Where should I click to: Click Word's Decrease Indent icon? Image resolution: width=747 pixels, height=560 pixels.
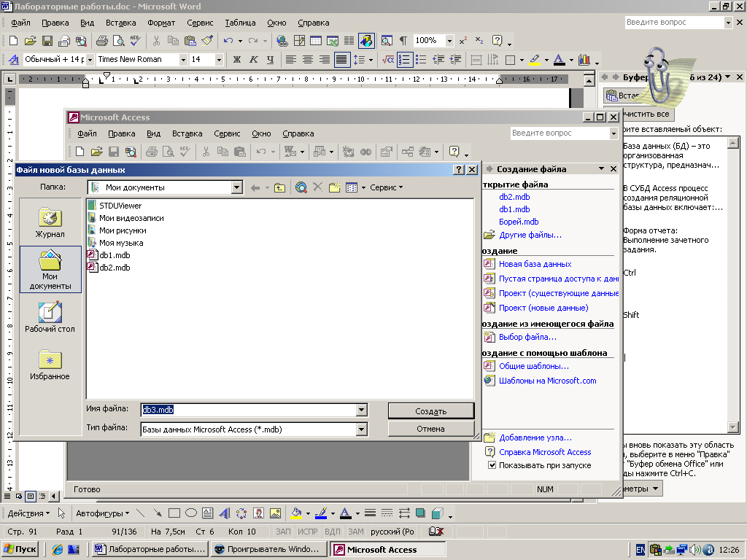pos(438,60)
